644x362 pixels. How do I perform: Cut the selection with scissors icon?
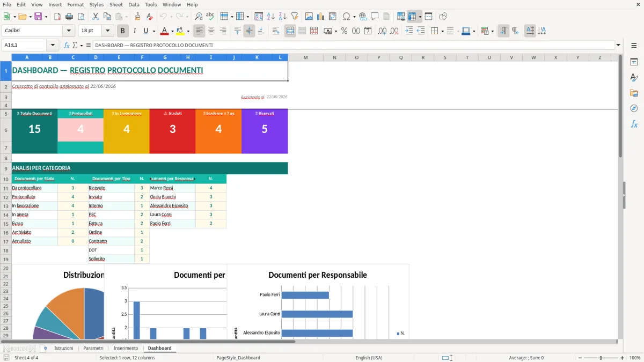(96, 17)
